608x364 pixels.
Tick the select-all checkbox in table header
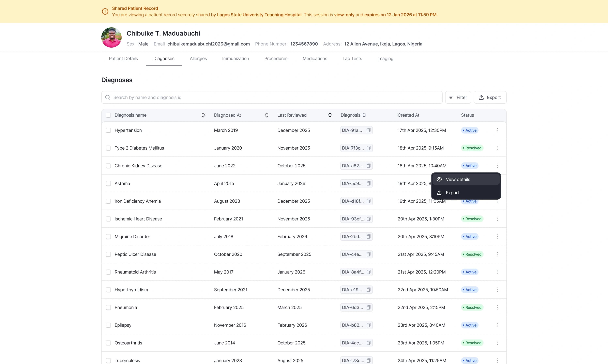click(x=108, y=115)
